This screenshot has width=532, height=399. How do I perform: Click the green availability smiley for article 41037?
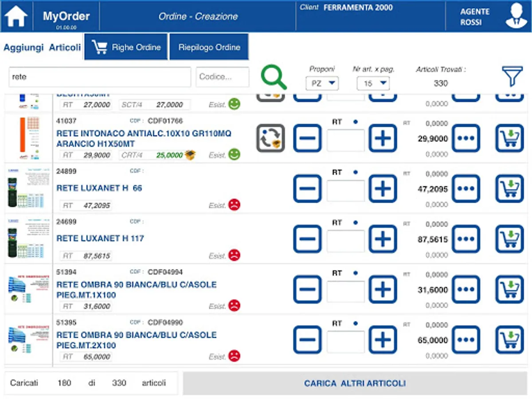234,154
